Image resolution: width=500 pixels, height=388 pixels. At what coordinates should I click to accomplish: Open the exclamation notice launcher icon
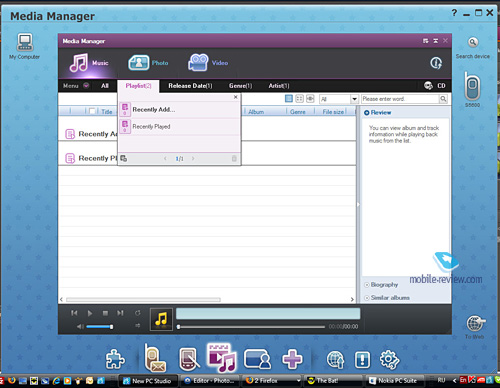tap(362, 360)
